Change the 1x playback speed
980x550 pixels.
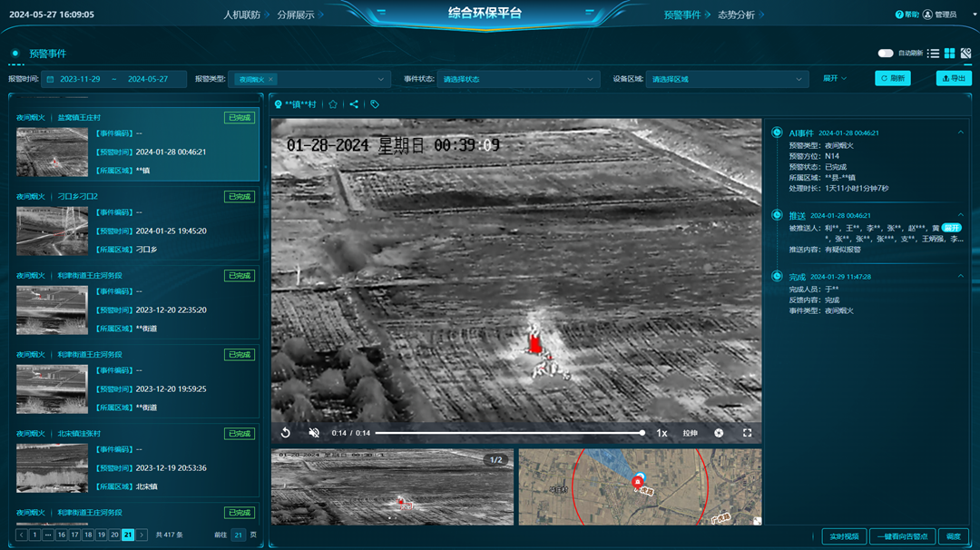(x=661, y=433)
